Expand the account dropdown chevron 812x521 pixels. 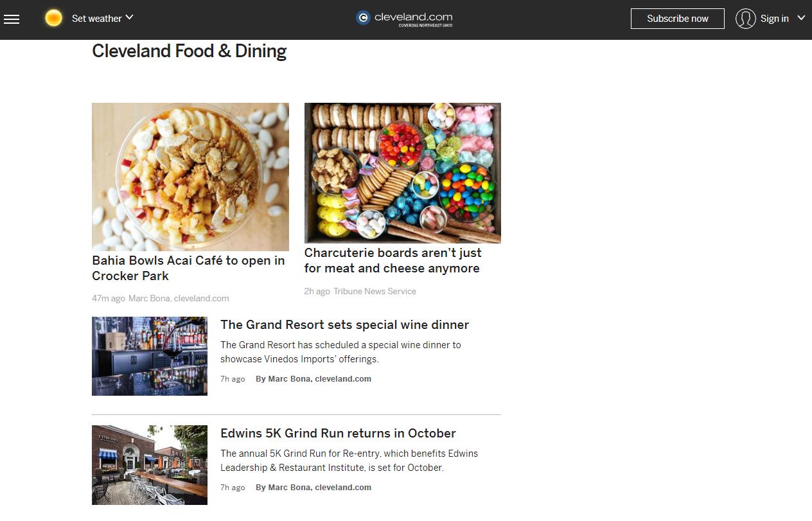pyautogui.click(x=801, y=18)
